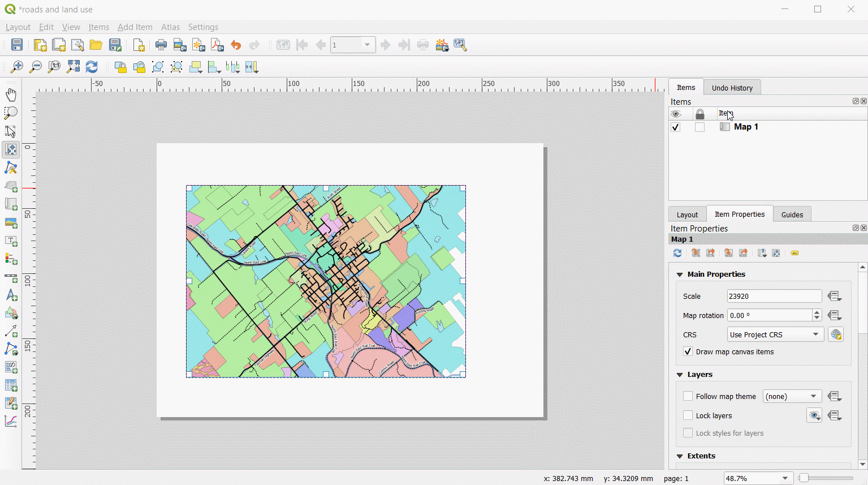Screen dimensions: 868x485
Task: Open the Add Item menu
Action: (x=135, y=27)
